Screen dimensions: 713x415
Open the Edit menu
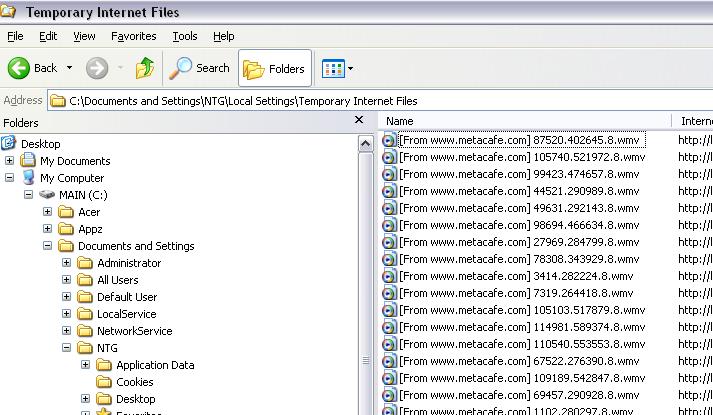pos(48,36)
